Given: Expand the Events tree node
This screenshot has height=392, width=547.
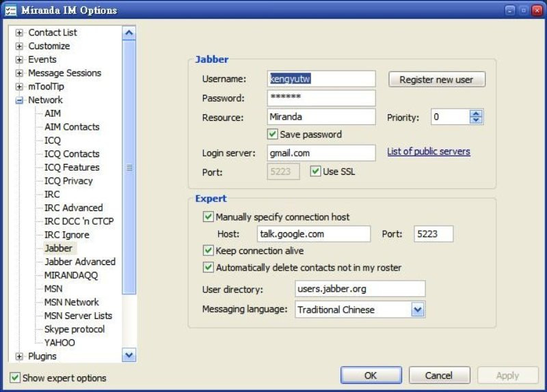Looking at the screenshot, I should [19, 59].
